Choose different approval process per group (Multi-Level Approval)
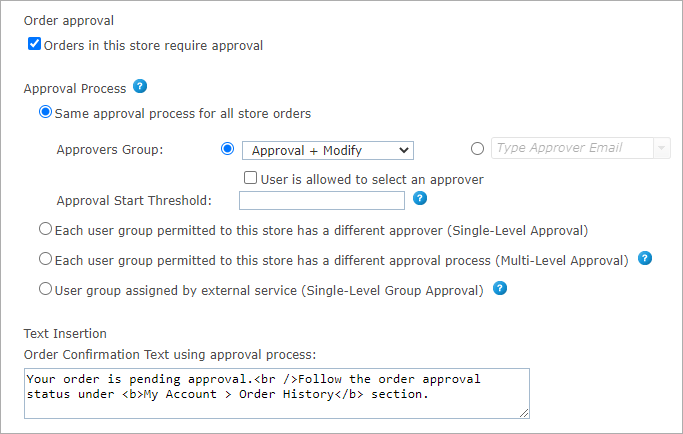 click(45, 259)
